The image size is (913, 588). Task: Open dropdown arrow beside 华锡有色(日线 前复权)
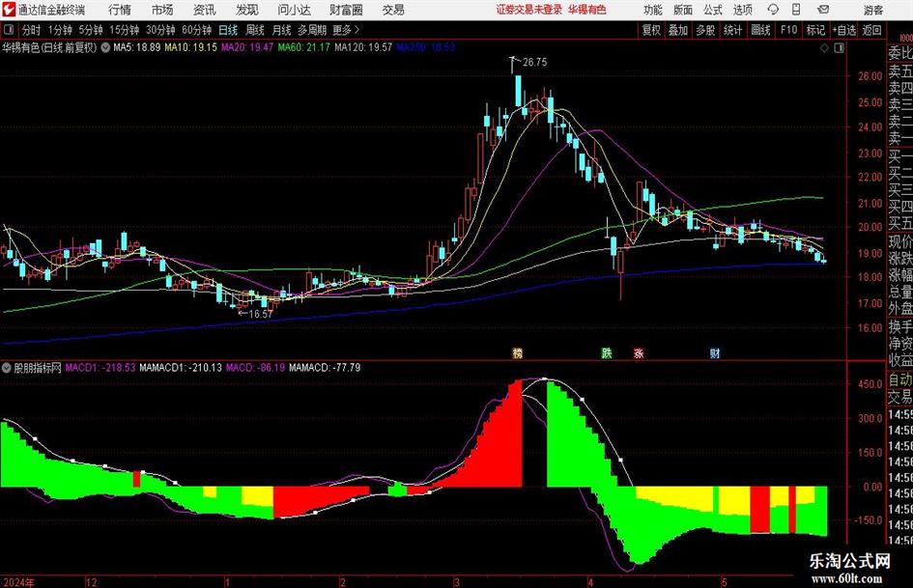point(105,47)
